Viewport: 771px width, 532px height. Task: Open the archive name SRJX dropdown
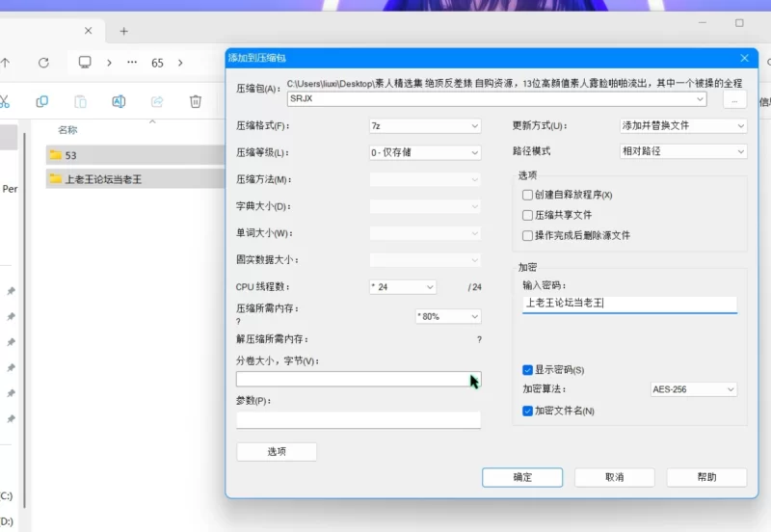pos(700,99)
